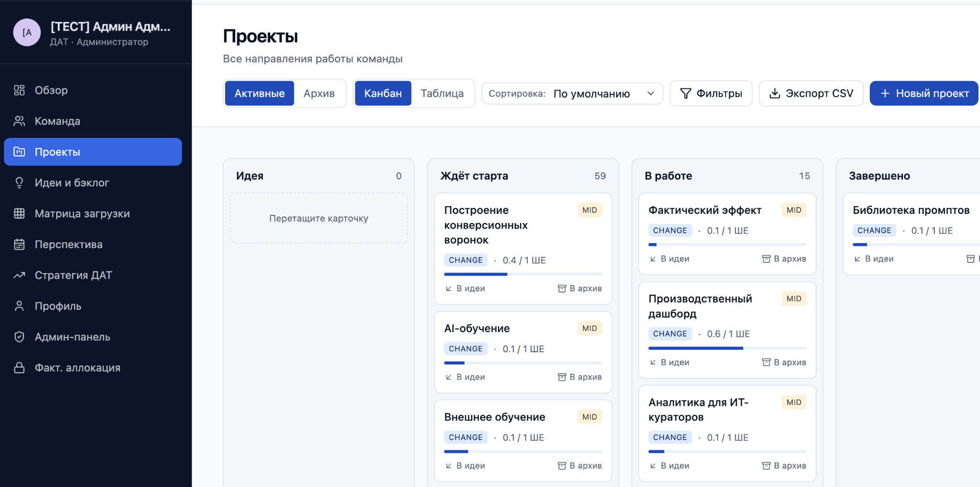Click arrow icon on Аналитика для ИТ-кураторов card
This screenshot has width=980, height=487.
[653, 466]
